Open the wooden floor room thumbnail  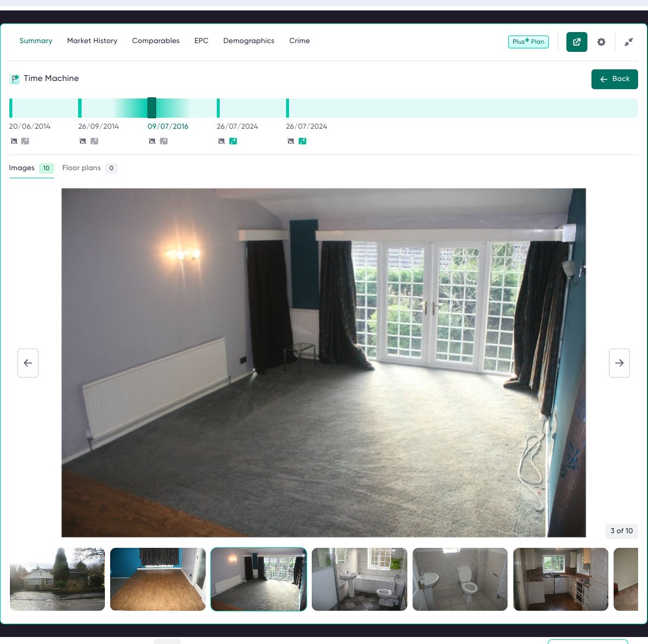(158, 579)
